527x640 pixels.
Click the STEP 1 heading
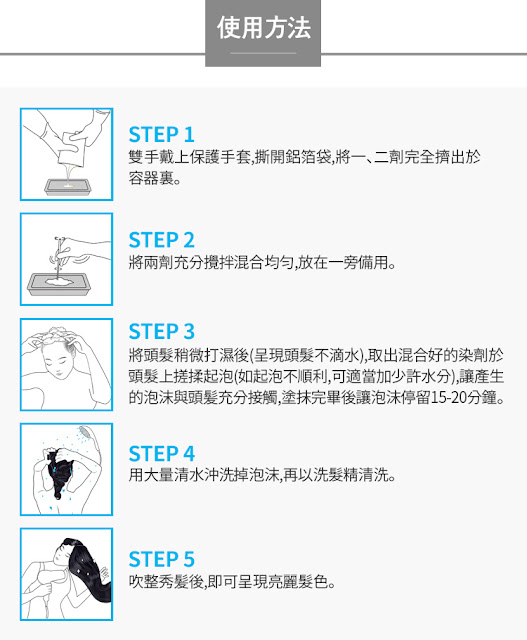[x=161, y=135]
